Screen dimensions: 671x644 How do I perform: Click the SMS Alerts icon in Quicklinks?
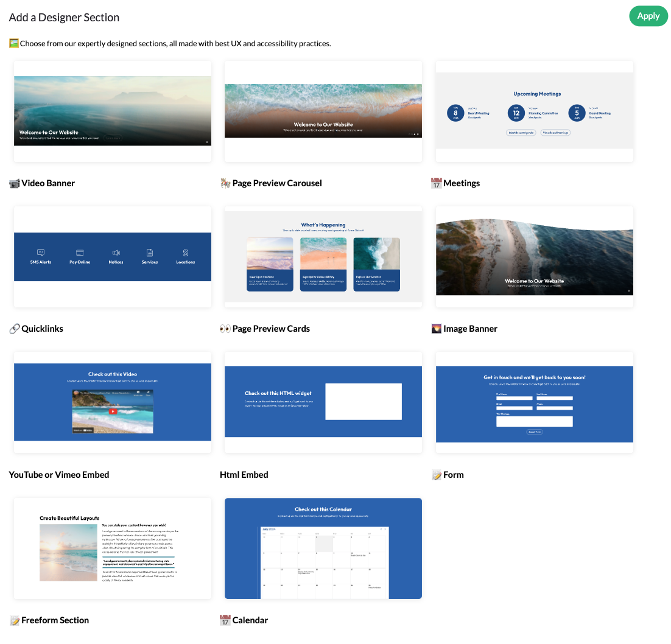[x=41, y=253]
